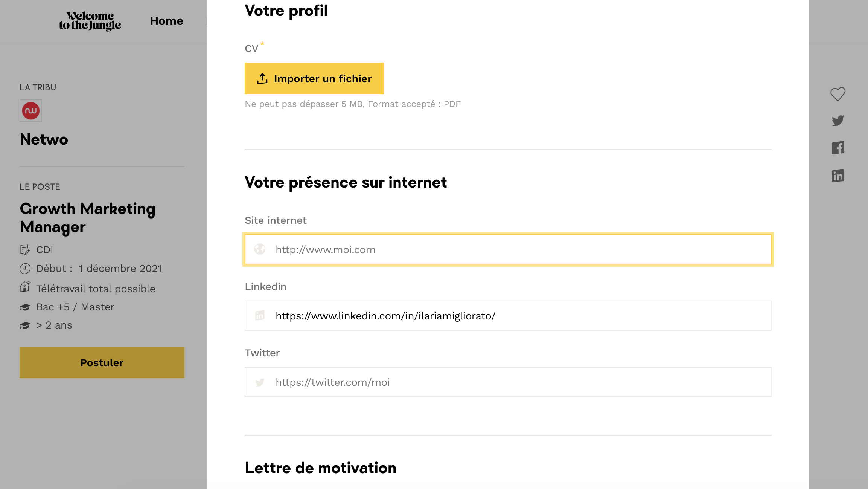Screen dimensions: 868x489
Task: Focus the Site internet input field
Action: [x=519, y=249]
